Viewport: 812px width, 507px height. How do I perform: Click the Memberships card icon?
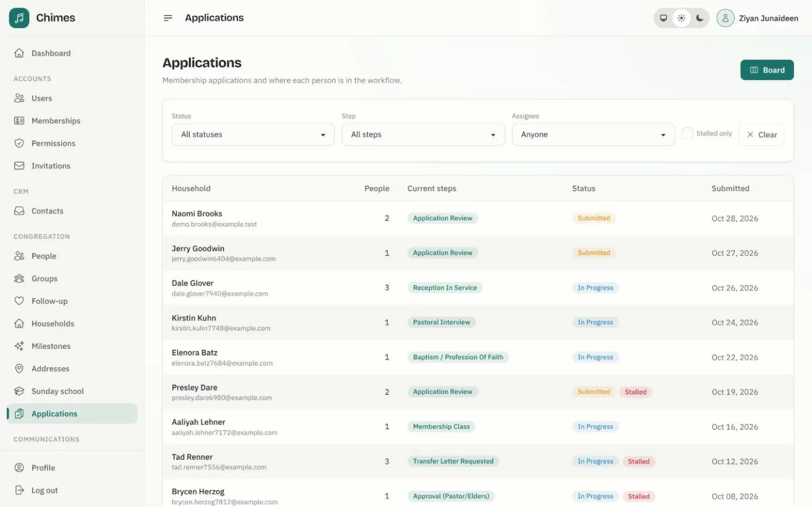pyautogui.click(x=19, y=121)
